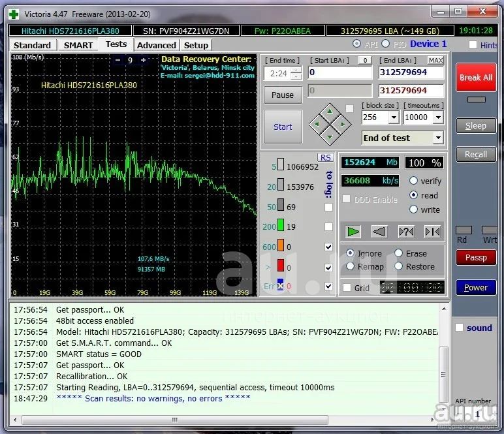The image size is (504, 434).
Task: Select the write test mode
Action: (x=413, y=209)
